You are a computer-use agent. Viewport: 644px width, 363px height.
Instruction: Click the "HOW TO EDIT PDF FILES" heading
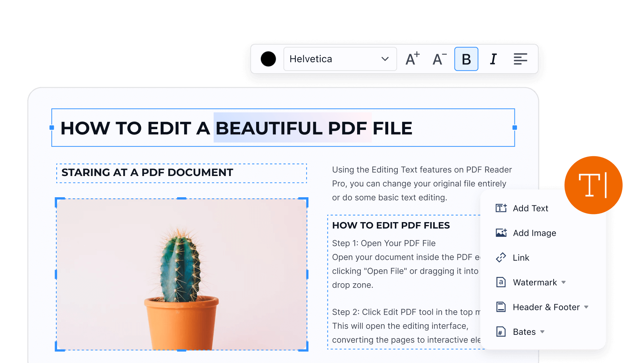[391, 225]
